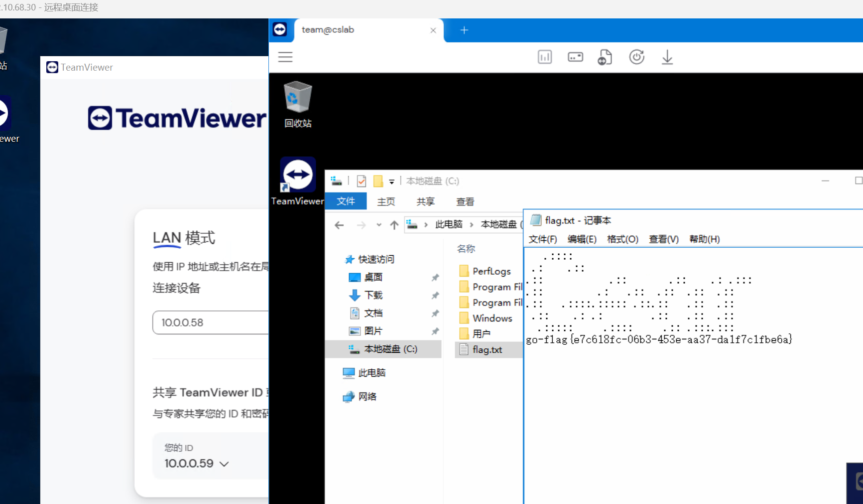Open the Notepad 格式(O) menu
The width and height of the screenshot is (863, 504).
[x=622, y=239]
